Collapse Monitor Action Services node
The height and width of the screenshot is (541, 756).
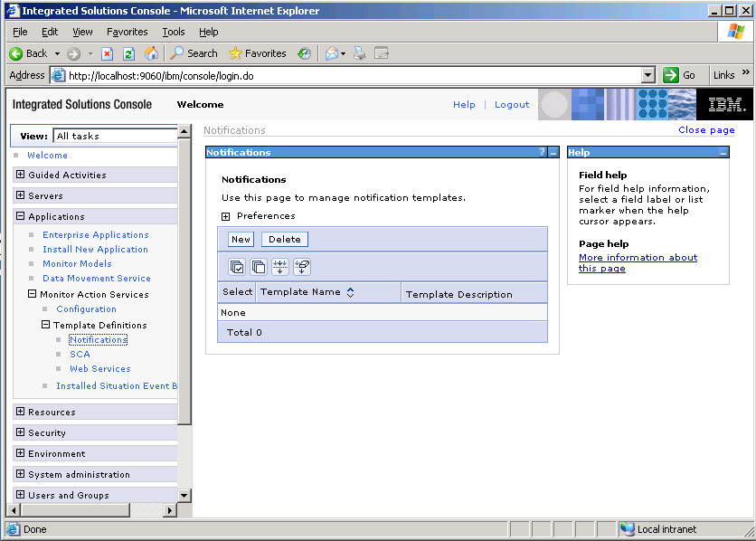coord(32,294)
